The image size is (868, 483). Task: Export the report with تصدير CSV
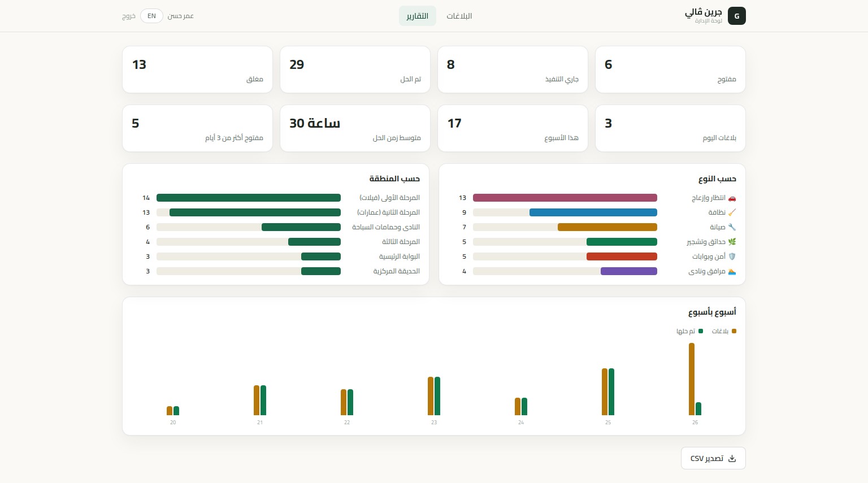pos(713,458)
